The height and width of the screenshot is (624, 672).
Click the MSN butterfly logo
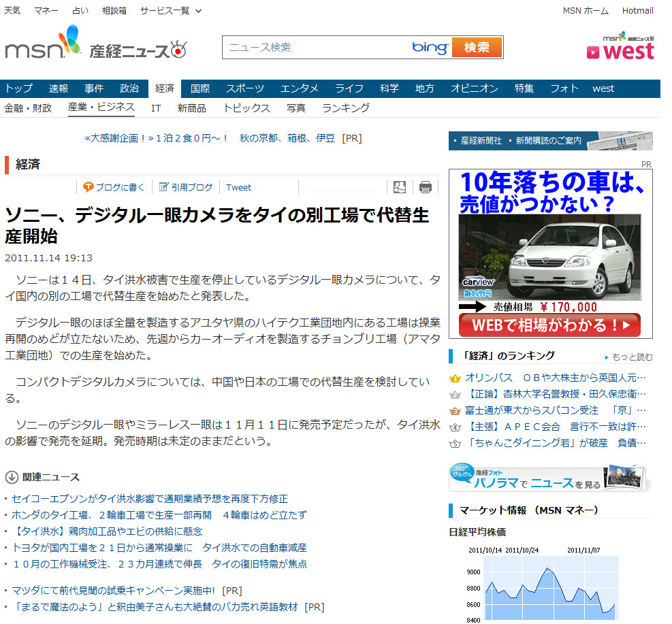coord(43,42)
